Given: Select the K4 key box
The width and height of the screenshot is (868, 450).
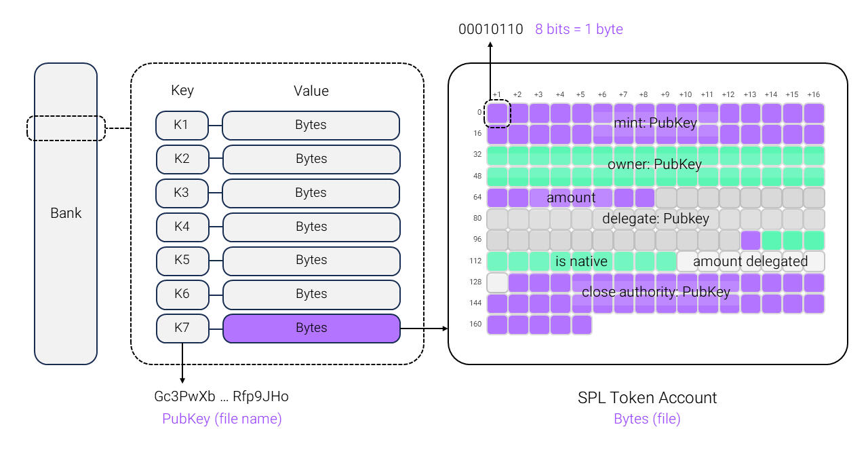Looking at the screenshot, I should pos(181,227).
